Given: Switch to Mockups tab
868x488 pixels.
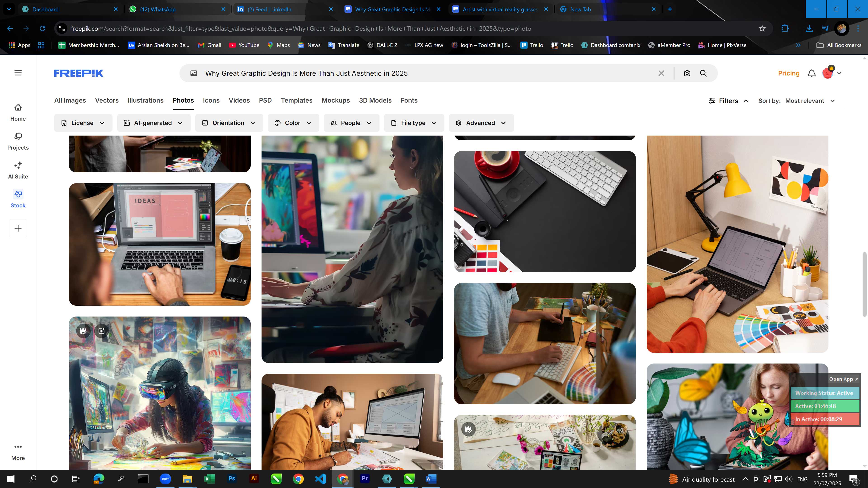Looking at the screenshot, I should coord(336,100).
